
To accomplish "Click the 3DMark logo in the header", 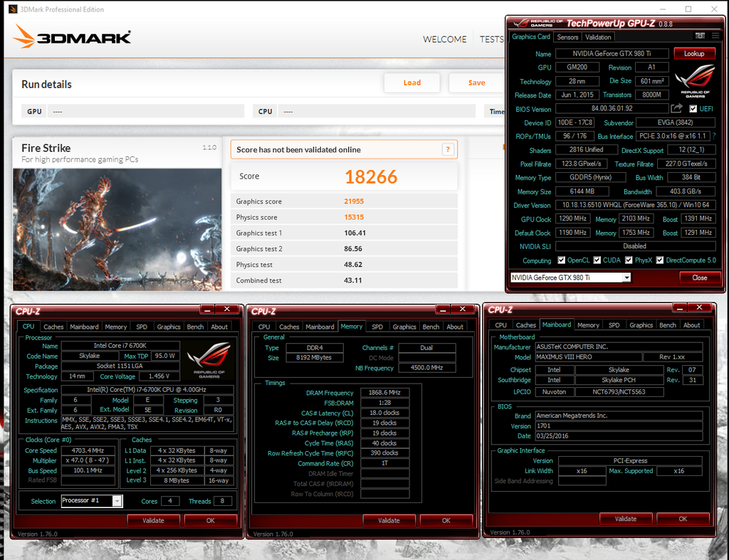I will (72, 36).
